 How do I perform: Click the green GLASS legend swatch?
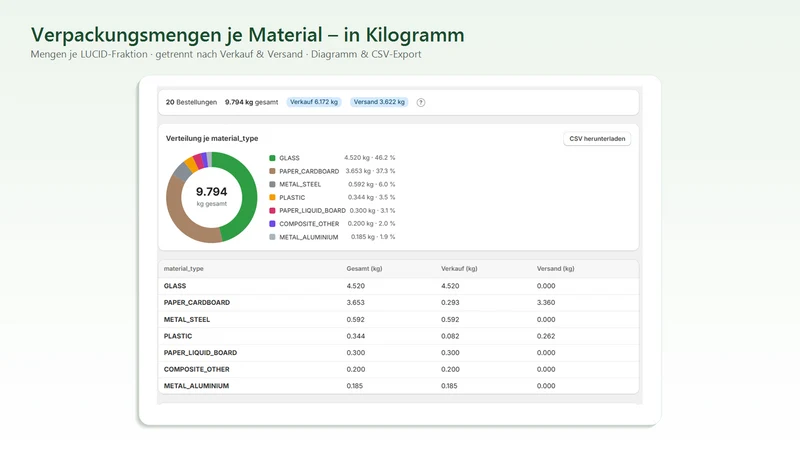[272, 158]
